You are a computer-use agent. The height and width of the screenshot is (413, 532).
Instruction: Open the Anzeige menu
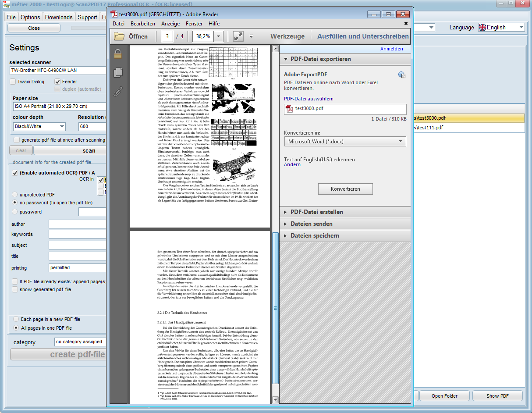[x=170, y=24]
